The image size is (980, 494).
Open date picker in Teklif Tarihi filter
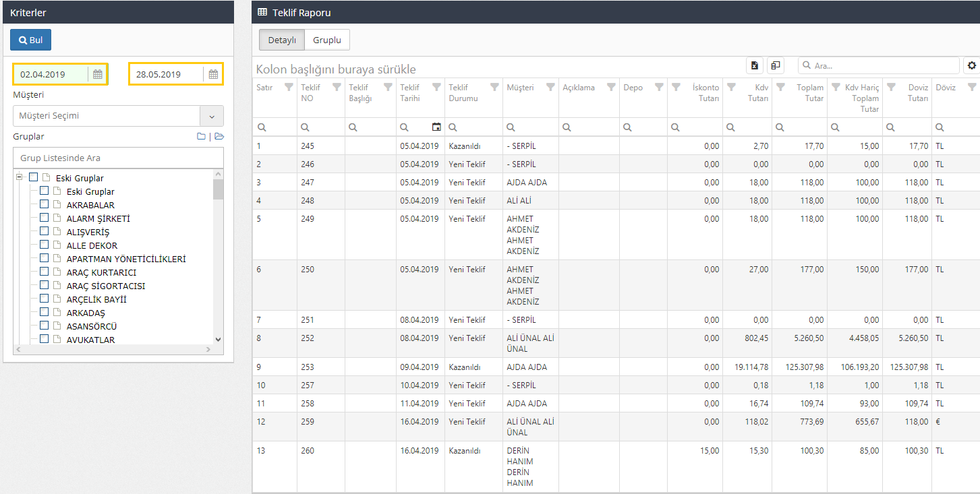click(x=436, y=127)
